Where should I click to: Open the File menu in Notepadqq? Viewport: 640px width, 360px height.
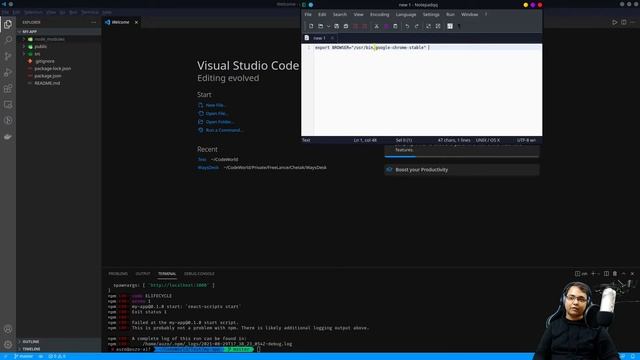coord(308,14)
